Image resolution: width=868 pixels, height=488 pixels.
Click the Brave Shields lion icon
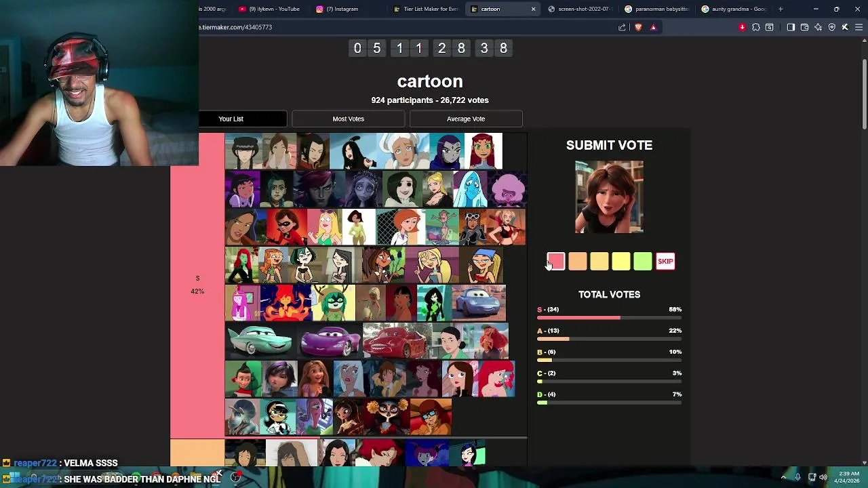[x=638, y=27]
